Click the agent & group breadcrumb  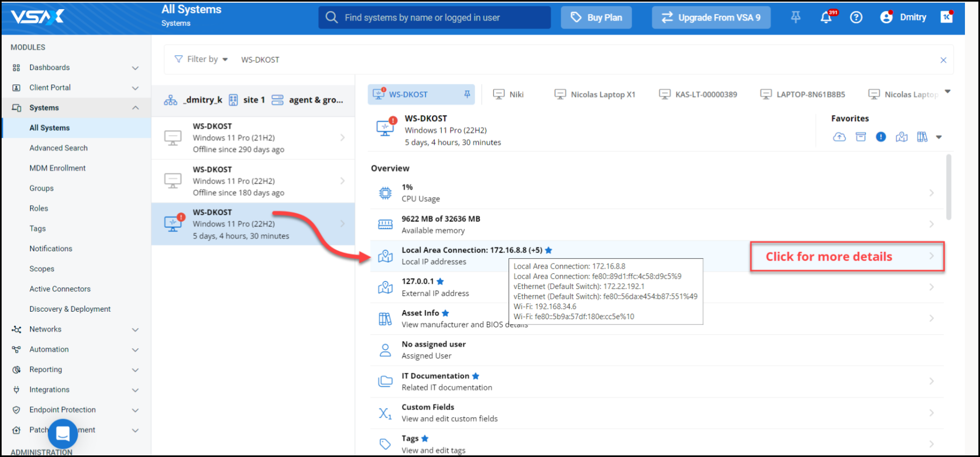click(x=307, y=100)
